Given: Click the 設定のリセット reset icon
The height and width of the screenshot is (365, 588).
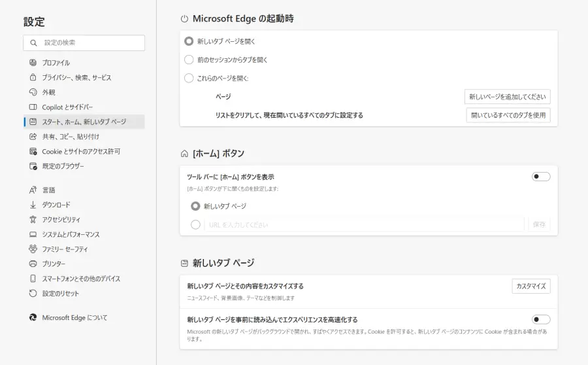Looking at the screenshot, I should 33,293.
